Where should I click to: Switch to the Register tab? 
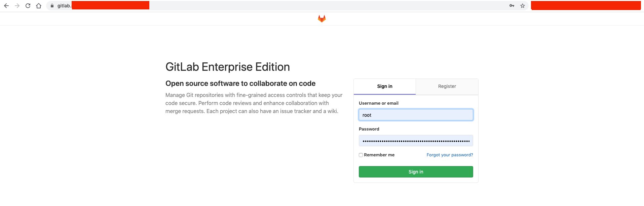447,87
